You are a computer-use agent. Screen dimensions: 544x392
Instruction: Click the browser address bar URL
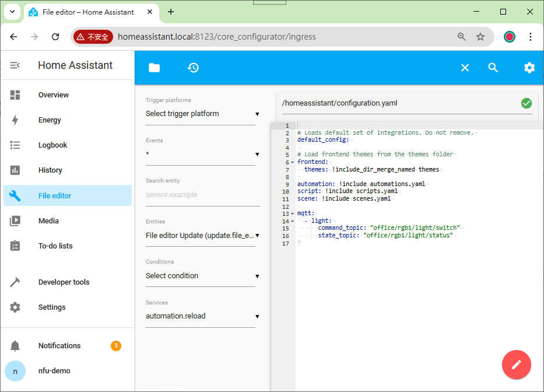click(x=217, y=37)
